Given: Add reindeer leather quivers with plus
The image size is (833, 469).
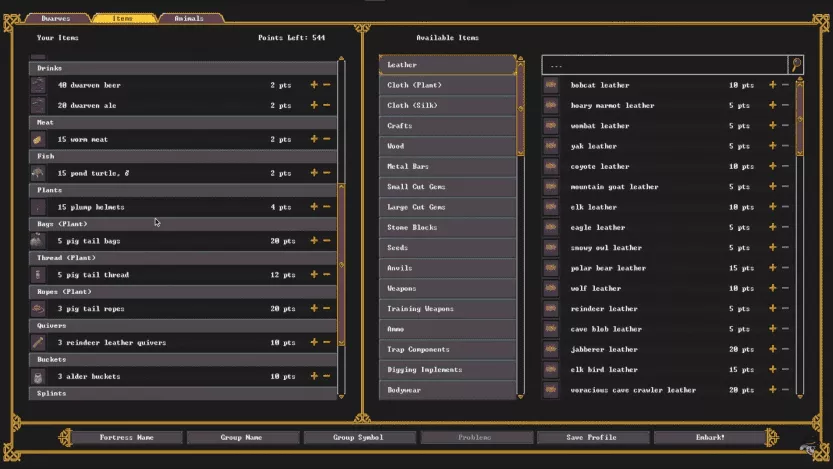Looking at the screenshot, I should 314,342.
